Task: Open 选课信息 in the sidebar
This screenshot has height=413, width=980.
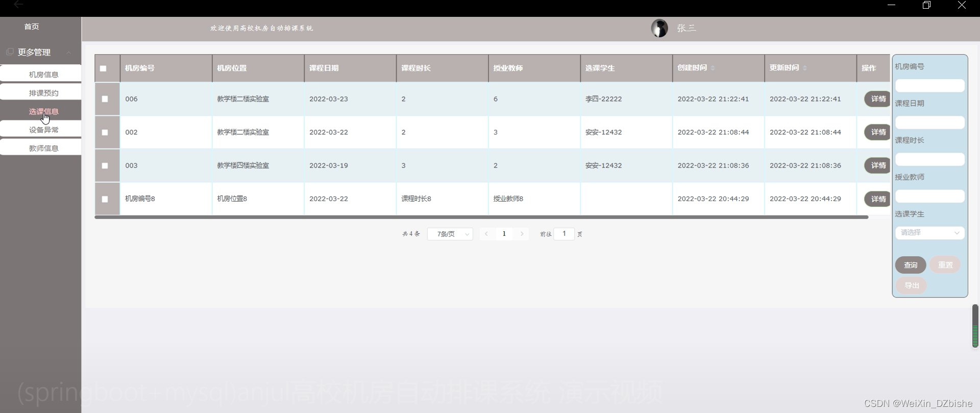Action: (41, 111)
